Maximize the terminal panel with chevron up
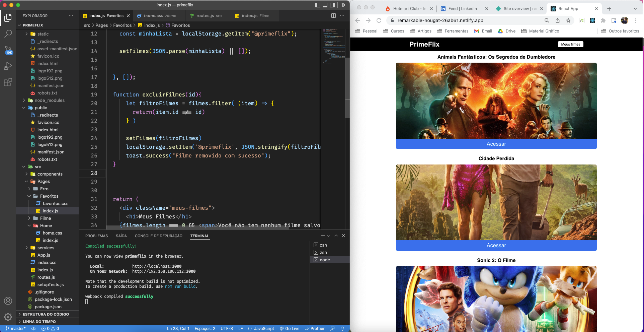Image resolution: width=644 pixels, height=332 pixels. [x=336, y=236]
